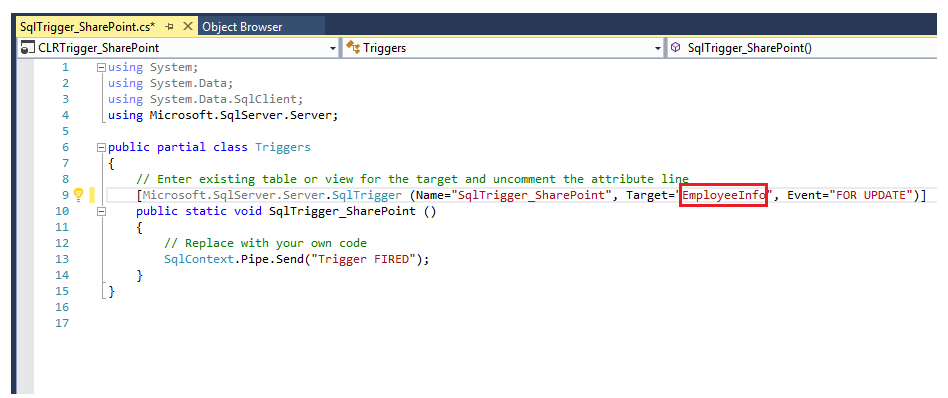Click the "Replace with your own code" comment
This screenshot has width=948, height=398.
point(265,243)
